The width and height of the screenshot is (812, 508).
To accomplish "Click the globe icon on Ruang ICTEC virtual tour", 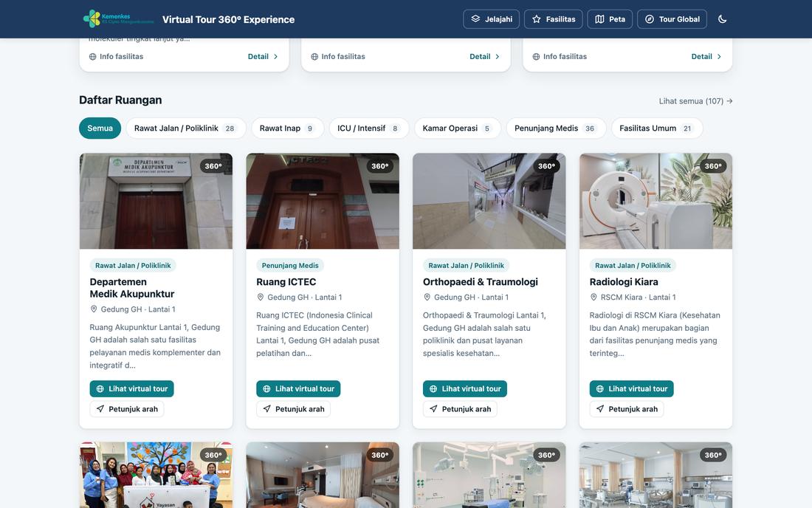I will (x=266, y=389).
